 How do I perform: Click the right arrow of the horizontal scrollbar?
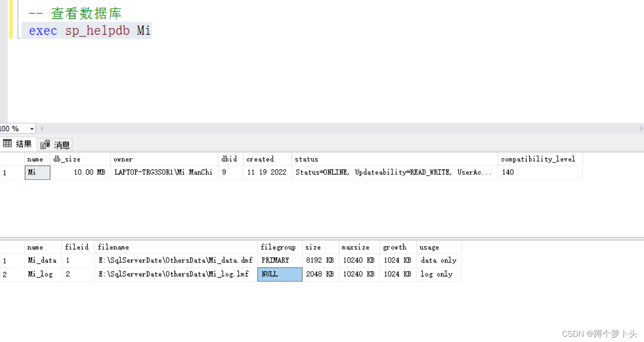(640, 128)
